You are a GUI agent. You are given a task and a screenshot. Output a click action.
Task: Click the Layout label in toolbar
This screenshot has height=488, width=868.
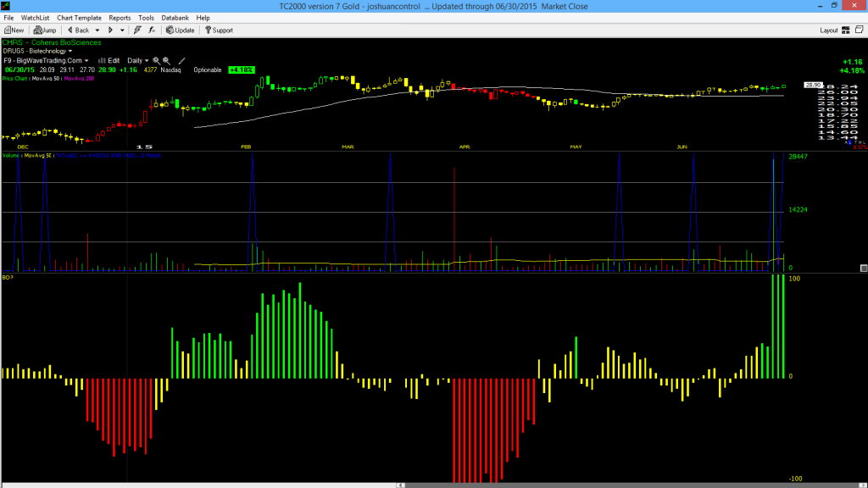tap(829, 30)
